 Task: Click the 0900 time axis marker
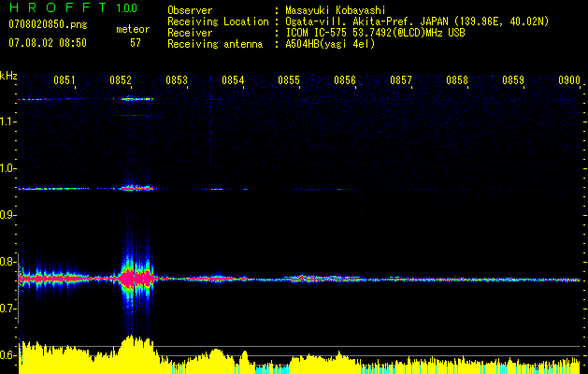[x=569, y=80]
